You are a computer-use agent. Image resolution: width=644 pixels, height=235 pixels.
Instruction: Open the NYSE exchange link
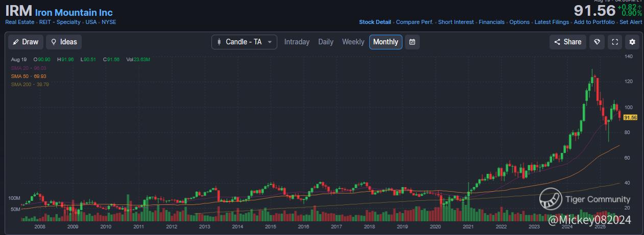[109, 22]
